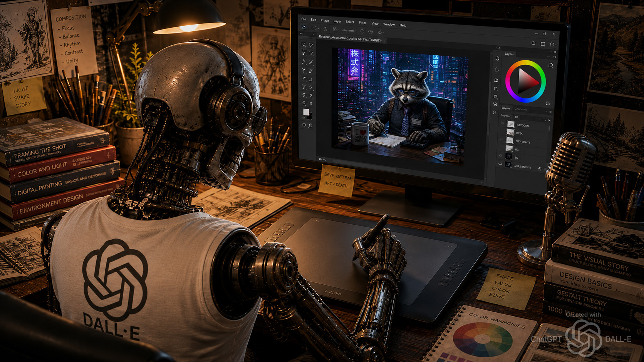This screenshot has height=362, width=644.
Task: Toggle the eye icon of the ADJUSTMENTS layer
Action: click(x=500, y=164)
